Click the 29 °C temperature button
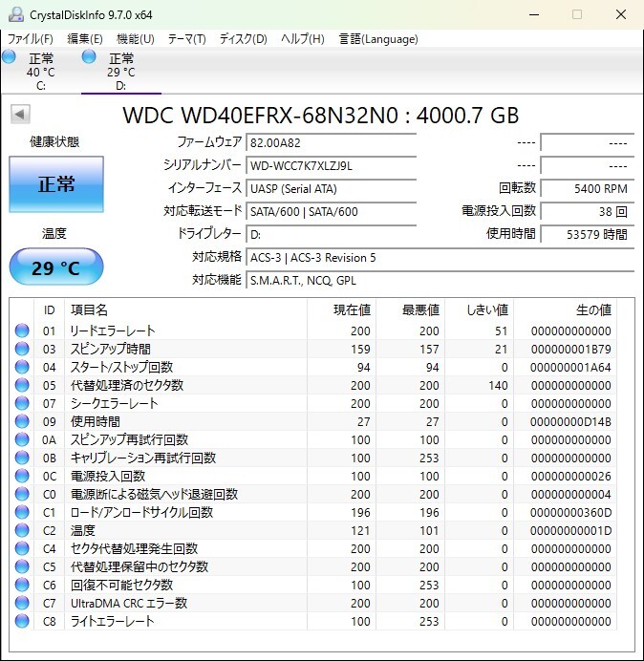 [x=56, y=267]
